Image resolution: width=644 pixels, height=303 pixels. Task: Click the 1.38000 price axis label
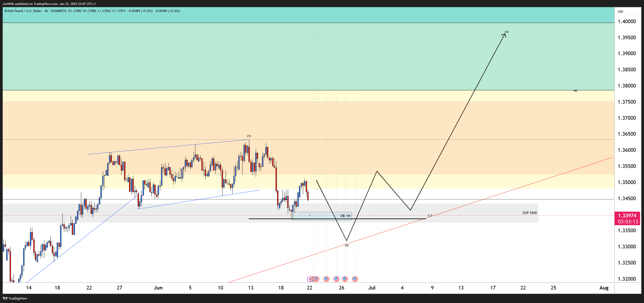(x=627, y=86)
